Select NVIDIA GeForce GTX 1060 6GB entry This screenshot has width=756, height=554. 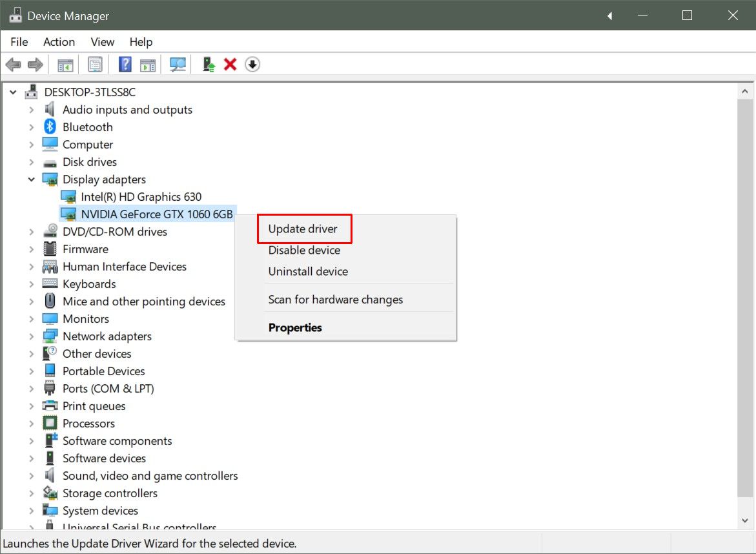pos(157,214)
